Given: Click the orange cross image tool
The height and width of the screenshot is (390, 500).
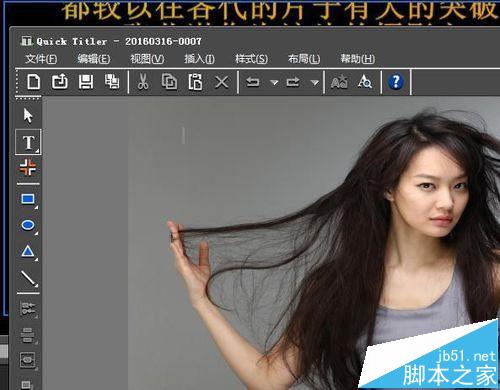Looking at the screenshot, I should (28, 167).
